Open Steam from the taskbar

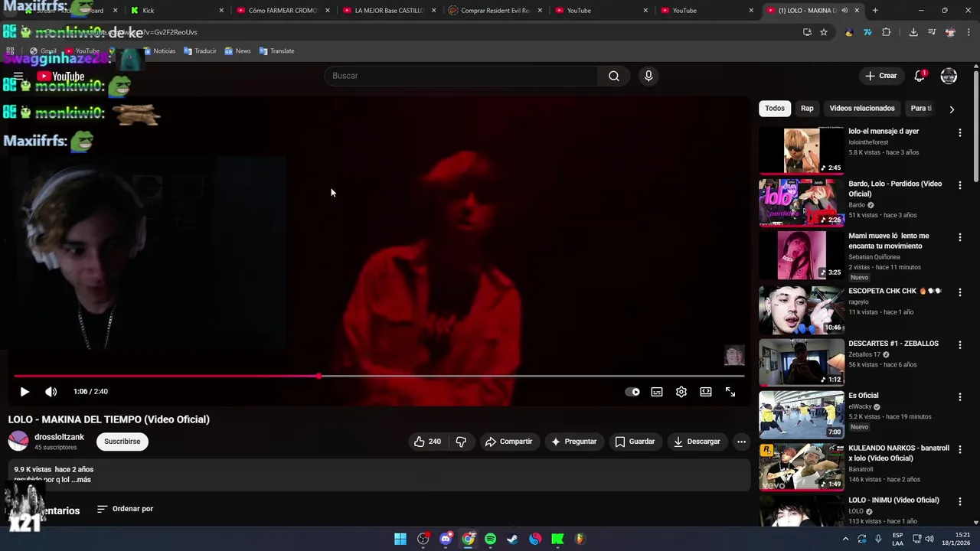click(x=512, y=539)
